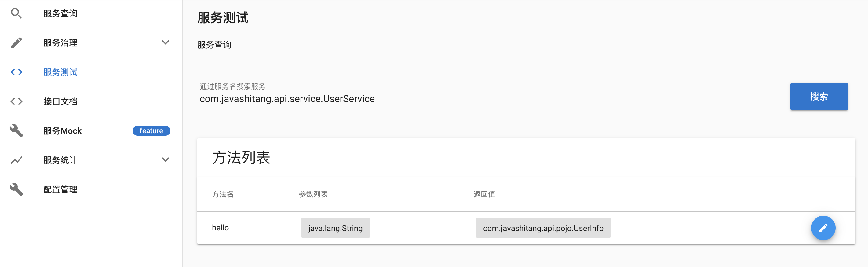This screenshot has width=868, height=267.
Task: Click the feature badge next to 服务Mock
Action: (151, 131)
